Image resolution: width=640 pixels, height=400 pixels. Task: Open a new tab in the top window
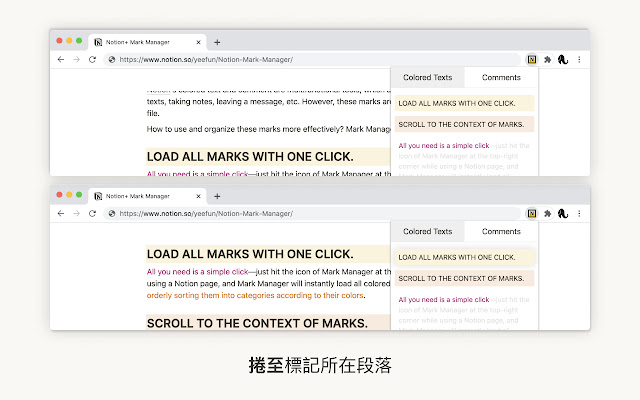pos(217,42)
